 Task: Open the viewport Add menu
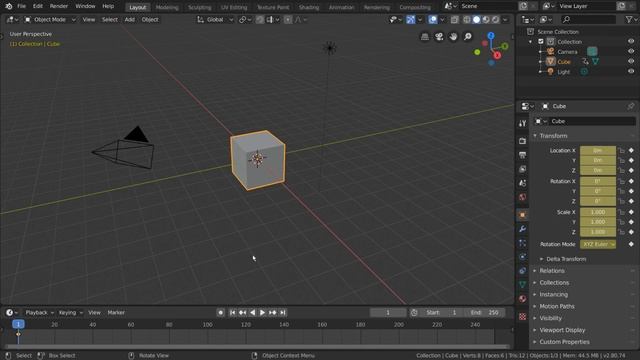pyautogui.click(x=130, y=20)
